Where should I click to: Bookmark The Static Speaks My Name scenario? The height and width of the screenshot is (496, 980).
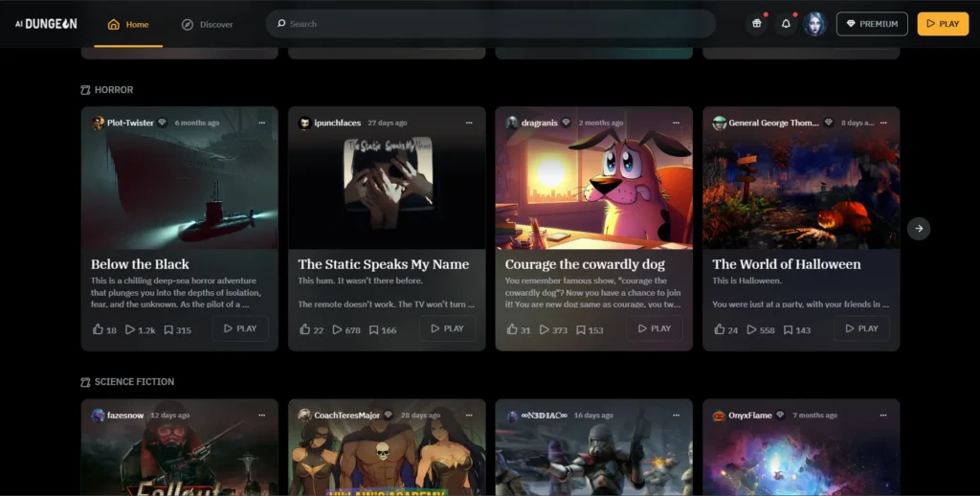tap(373, 329)
